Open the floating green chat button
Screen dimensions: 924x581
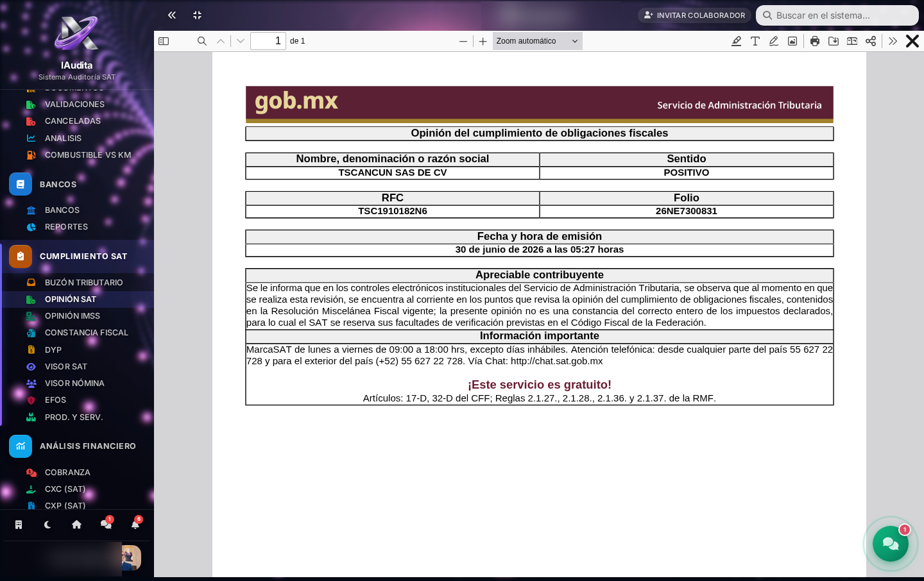(x=891, y=544)
